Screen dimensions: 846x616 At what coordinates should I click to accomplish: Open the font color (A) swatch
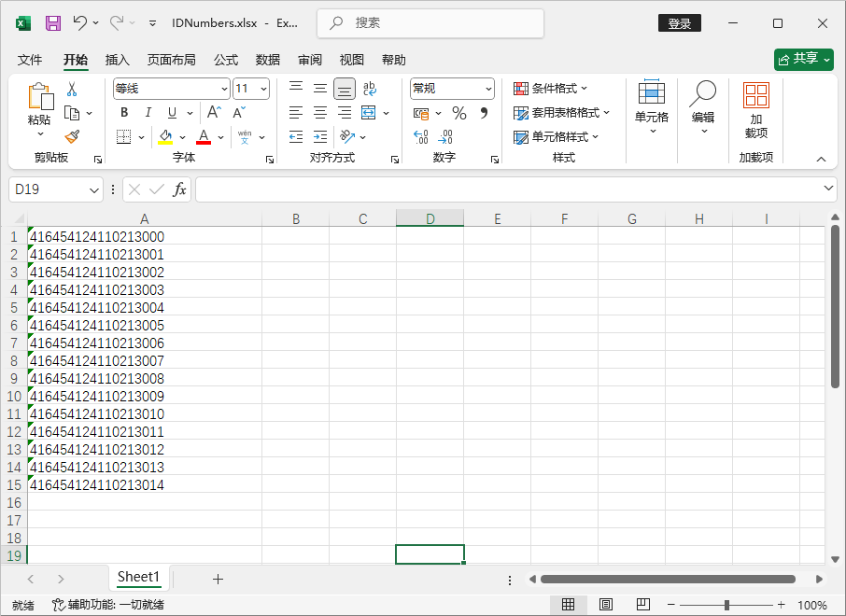[204, 136]
